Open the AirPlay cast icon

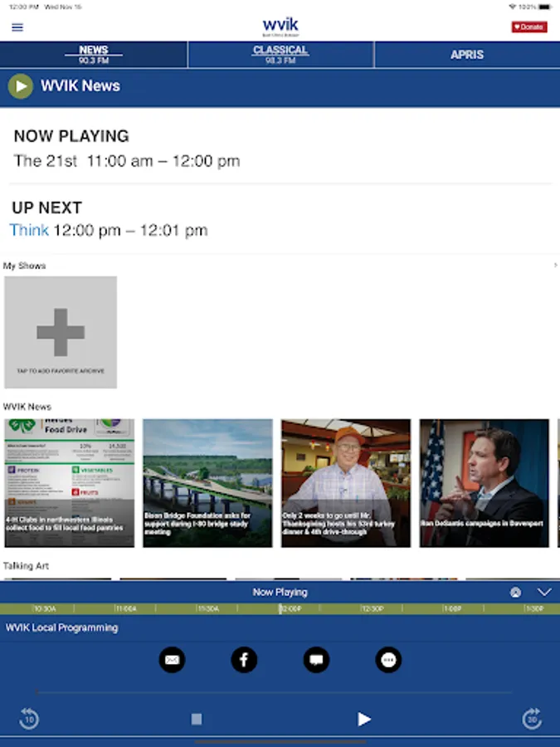[x=515, y=592]
